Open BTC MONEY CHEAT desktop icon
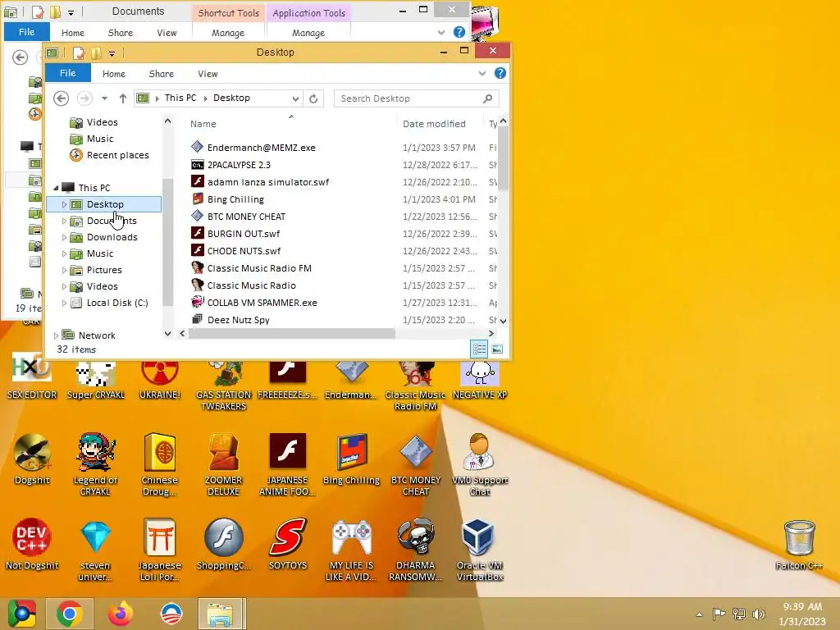Screen dimensions: 840x630 416,464
